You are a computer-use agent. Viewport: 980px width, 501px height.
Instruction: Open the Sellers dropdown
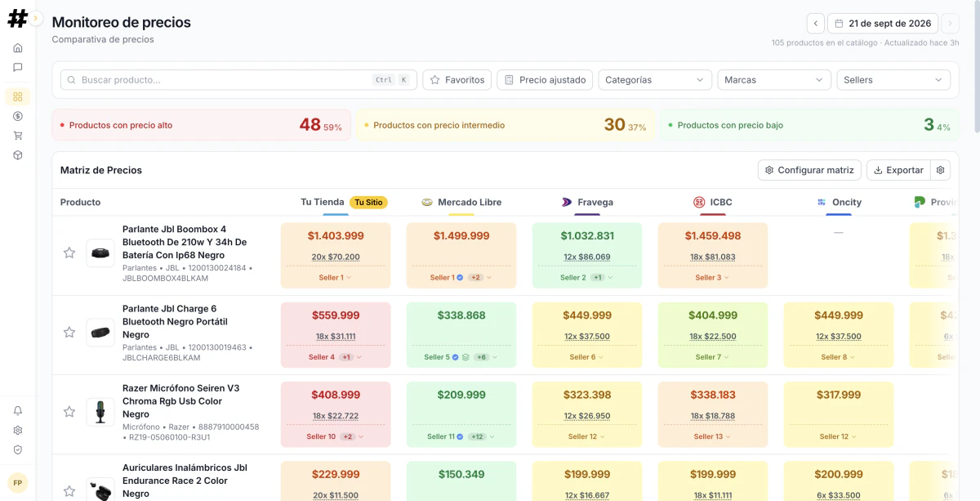(x=893, y=80)
